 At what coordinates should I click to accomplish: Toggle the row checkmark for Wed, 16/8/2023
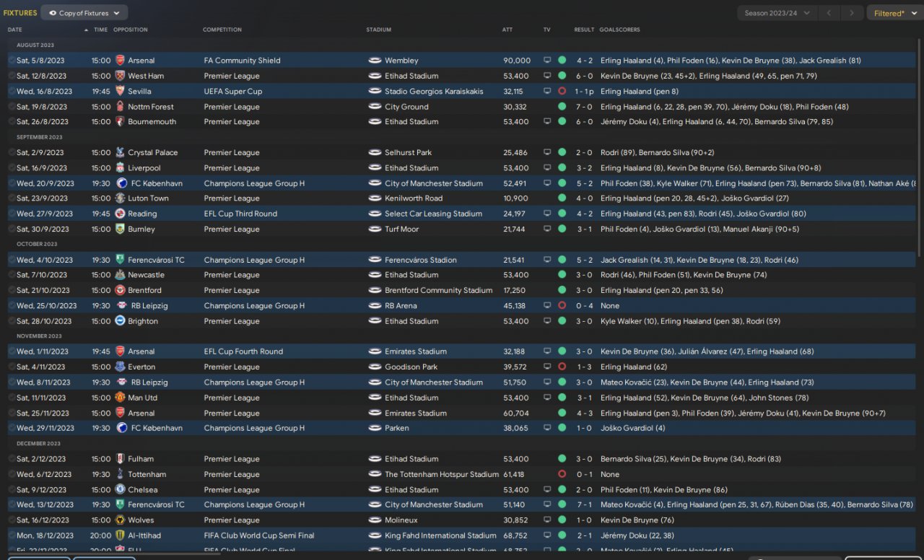12,92
